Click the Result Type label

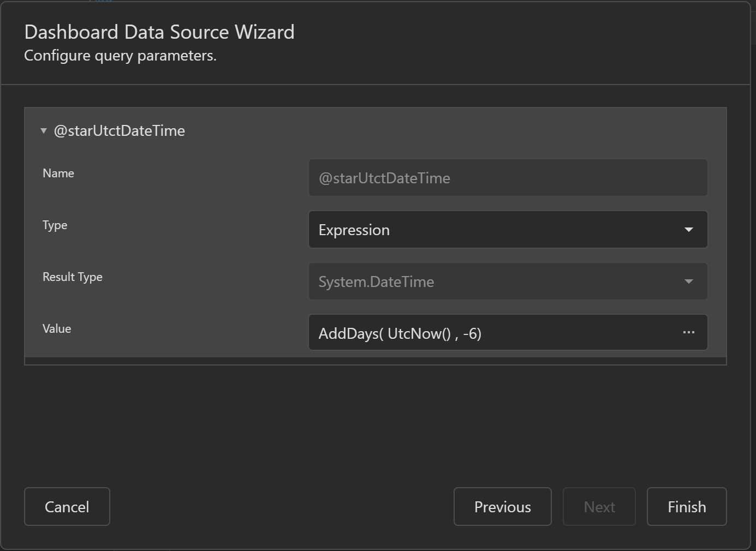[73, 277]
